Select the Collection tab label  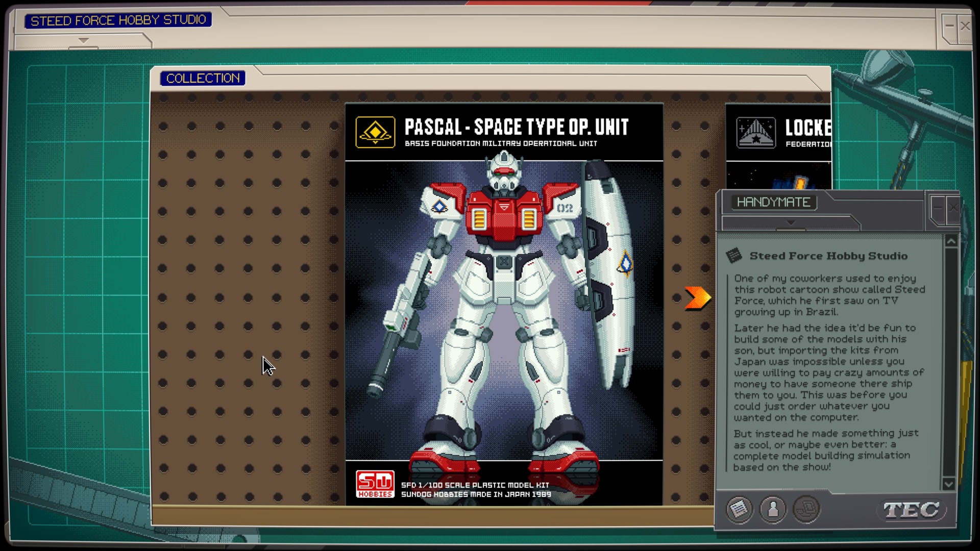click(203, 78)
